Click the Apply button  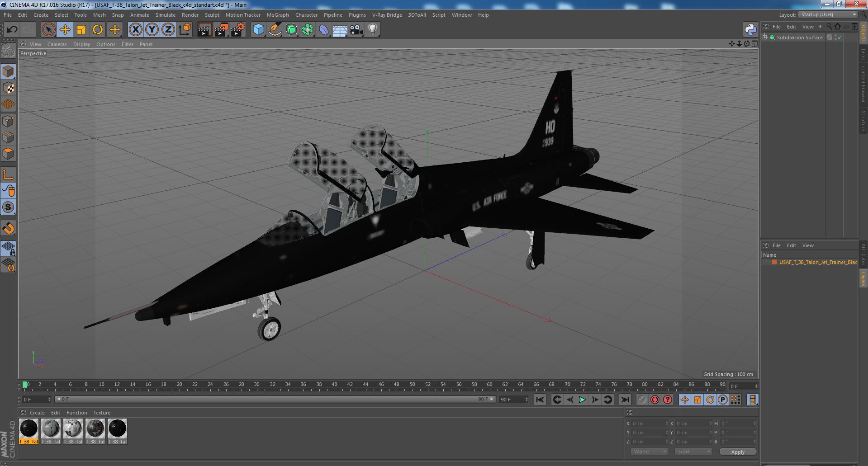738,452
